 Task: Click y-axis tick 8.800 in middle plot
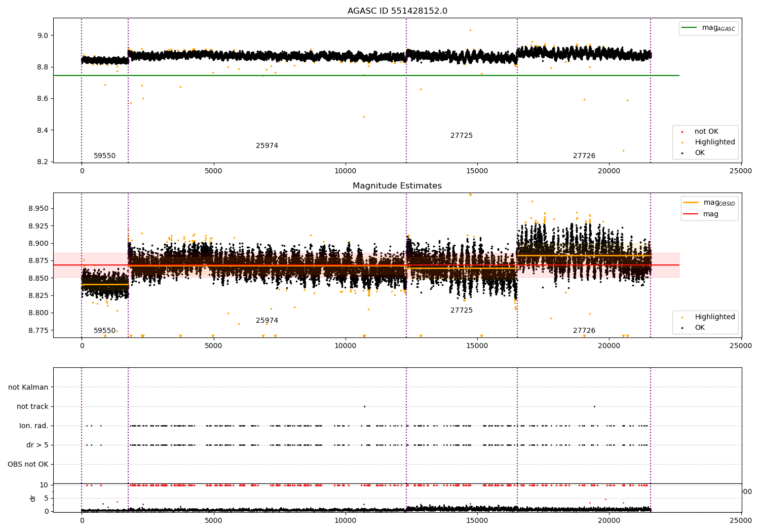click(x=39, y=313)
